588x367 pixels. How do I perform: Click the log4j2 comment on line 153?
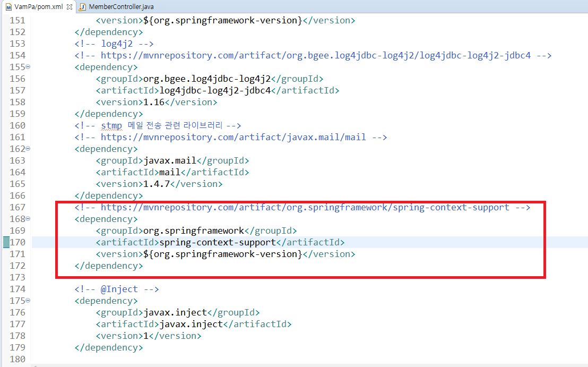pos(114,44)
